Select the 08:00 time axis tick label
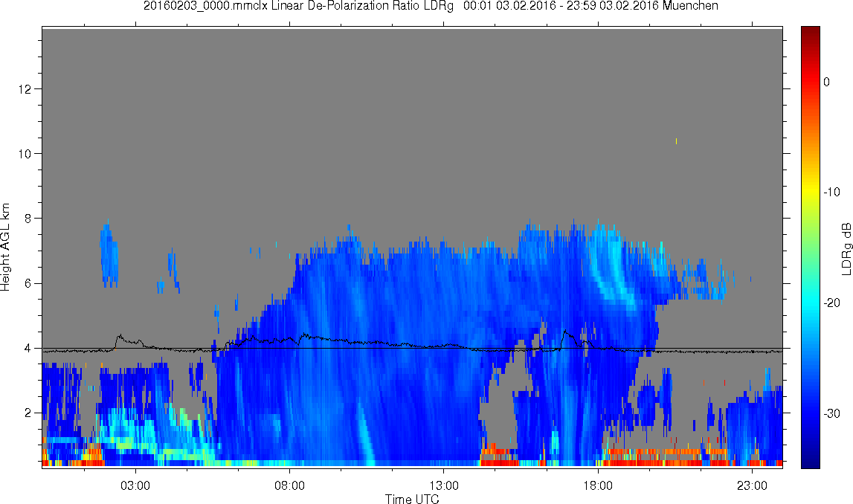 click(289, 485)
